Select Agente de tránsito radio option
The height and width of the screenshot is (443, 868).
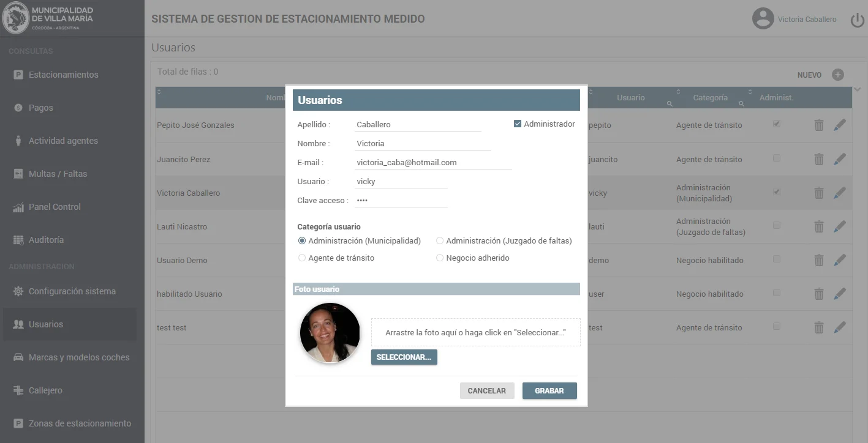click(x=302, y=258)
